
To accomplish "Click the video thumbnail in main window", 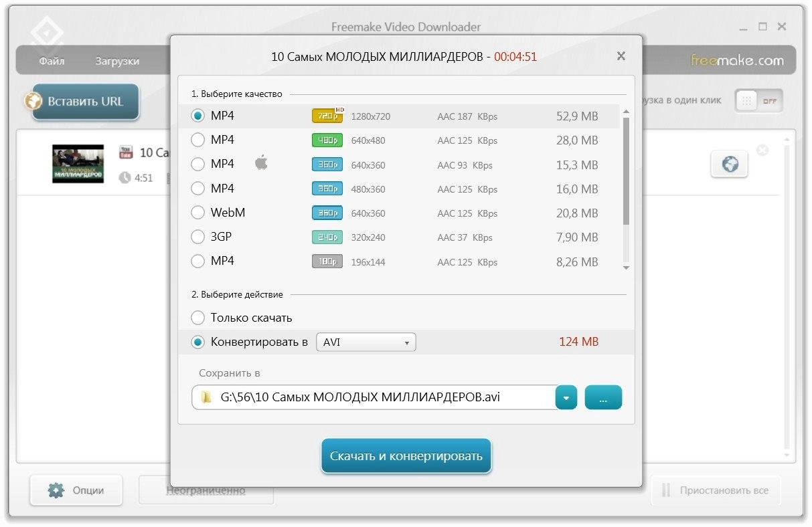I will point(78,164).
